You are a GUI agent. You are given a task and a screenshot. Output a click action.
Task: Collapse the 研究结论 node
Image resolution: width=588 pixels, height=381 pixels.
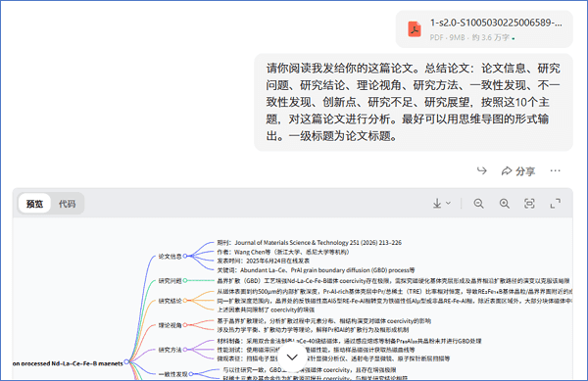[185, 301]
